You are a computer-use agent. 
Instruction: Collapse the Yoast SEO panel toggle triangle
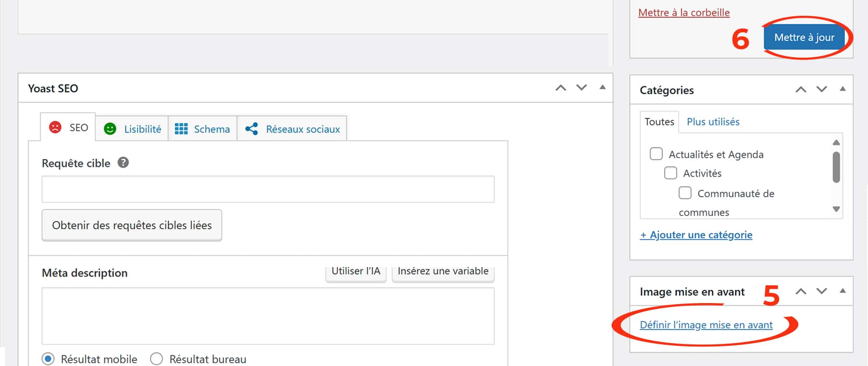click(x=602, y=87)
